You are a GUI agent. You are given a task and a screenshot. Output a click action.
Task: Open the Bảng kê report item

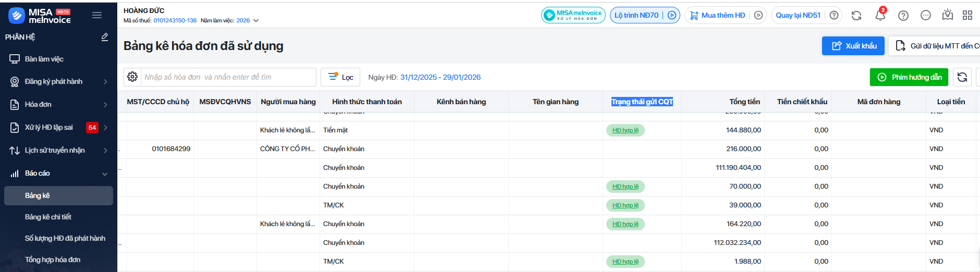click(58, 195)
